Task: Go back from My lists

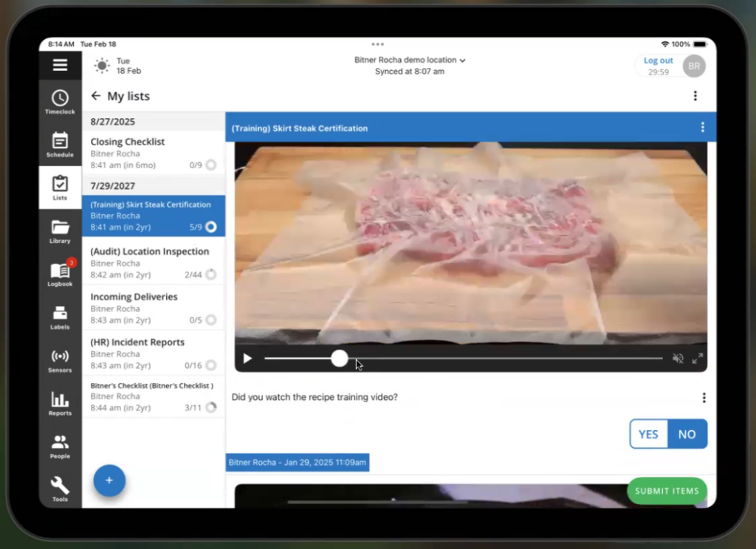Action: pyautogui.click(x=95, y=96)
